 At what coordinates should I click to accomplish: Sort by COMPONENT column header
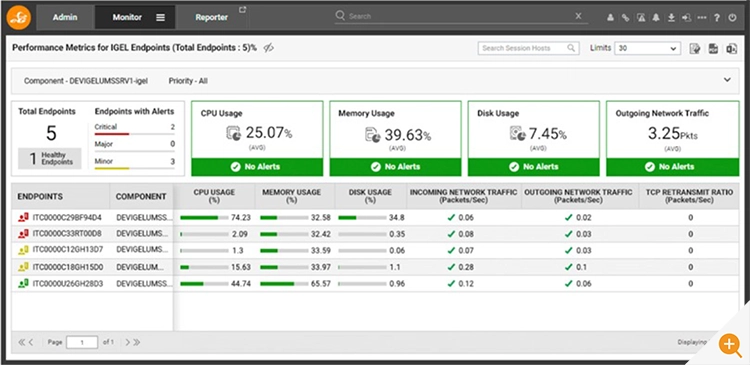point(141,197)
